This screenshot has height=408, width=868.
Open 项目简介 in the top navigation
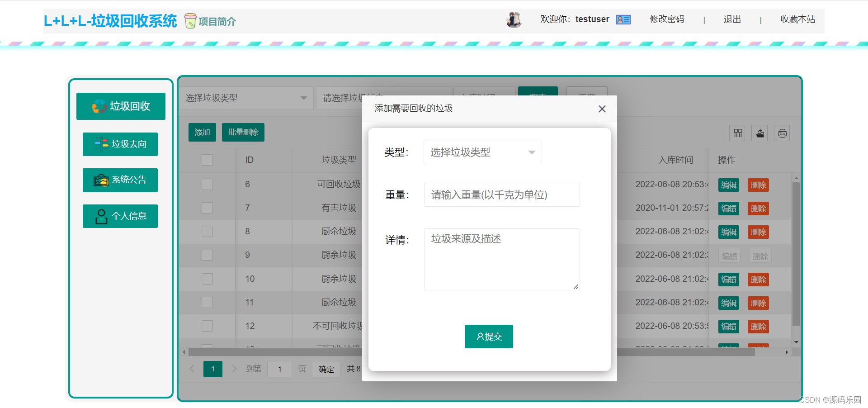coord(217,21)
